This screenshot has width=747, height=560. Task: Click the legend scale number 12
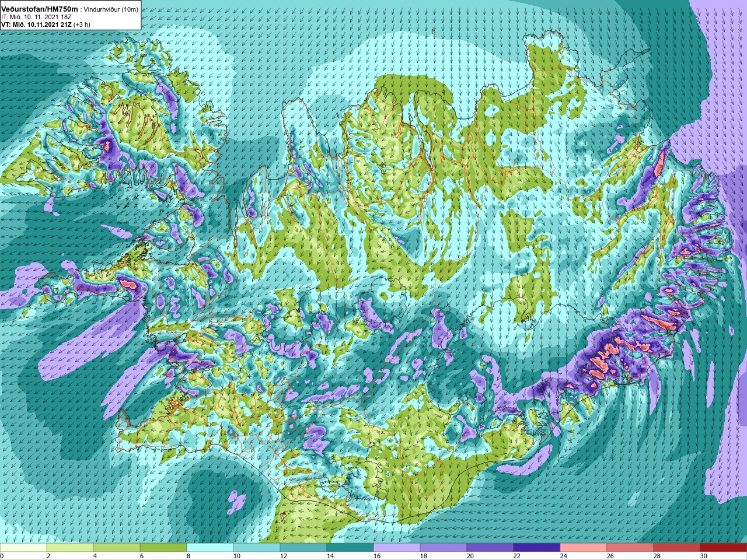(284, 556)
